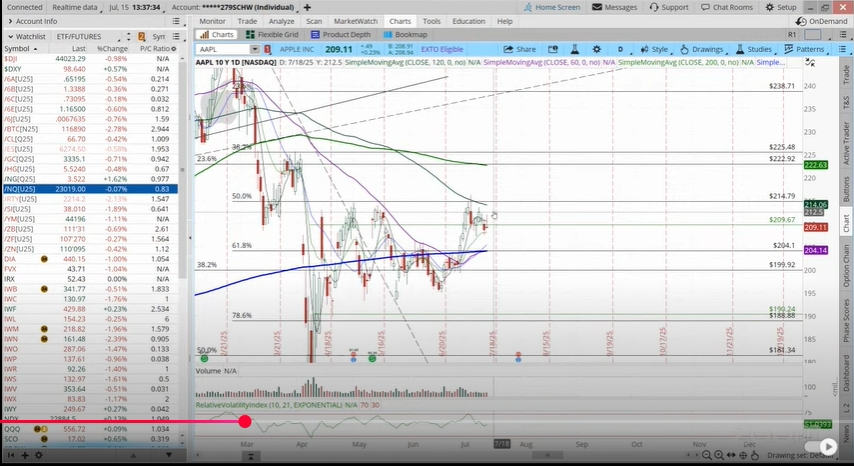The image size is (854, 466).
Task: Collapse the Watchlist section
Action: pos(10,36)
